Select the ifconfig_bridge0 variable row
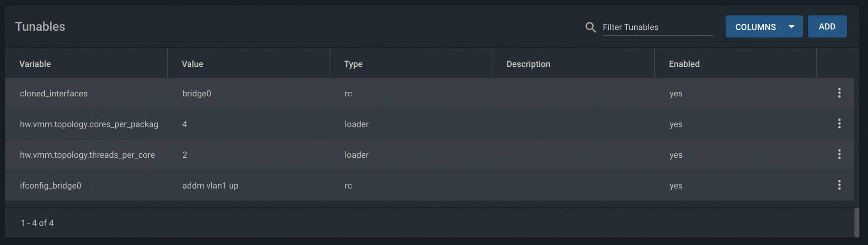The image size is (868, 245). coord(429,185)
